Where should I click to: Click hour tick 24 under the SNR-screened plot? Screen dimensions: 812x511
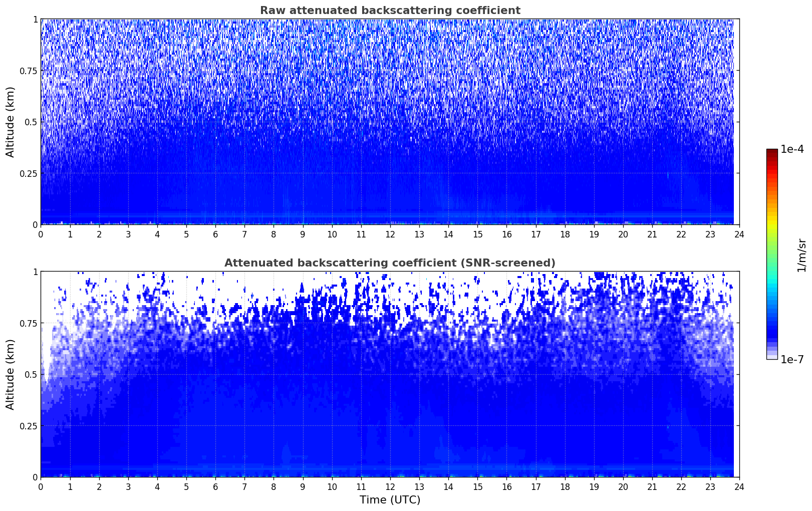tap(739, 486)
